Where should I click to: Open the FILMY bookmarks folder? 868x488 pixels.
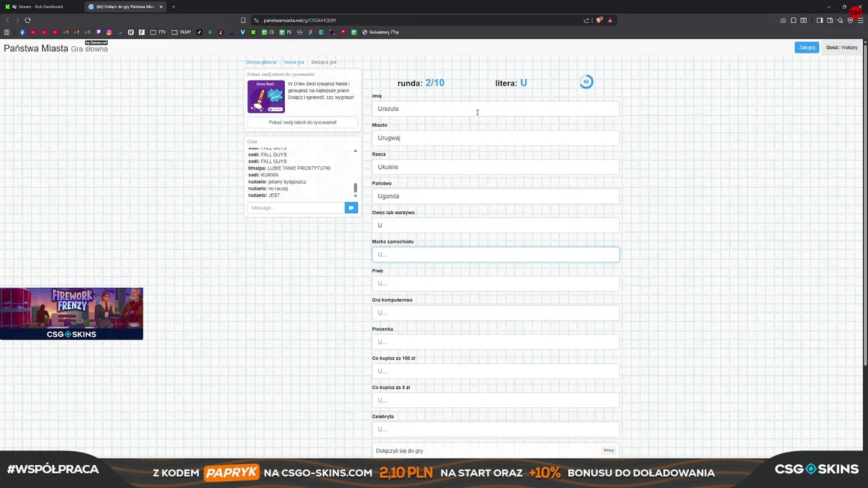point(181,32)
